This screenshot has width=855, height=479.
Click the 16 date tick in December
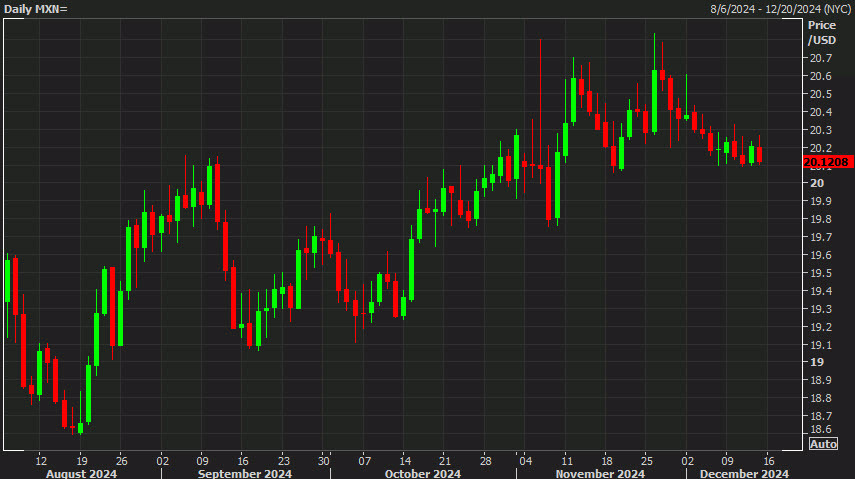[768, 461]
